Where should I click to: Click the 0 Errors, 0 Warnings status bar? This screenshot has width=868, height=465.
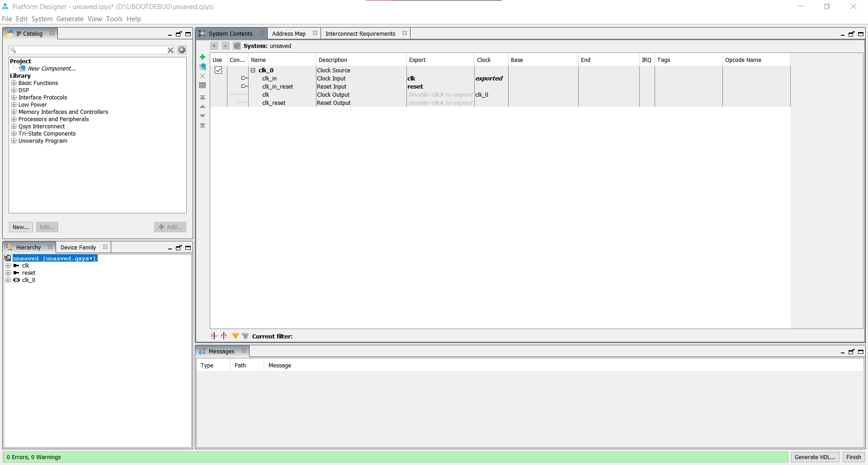(396, 457)
